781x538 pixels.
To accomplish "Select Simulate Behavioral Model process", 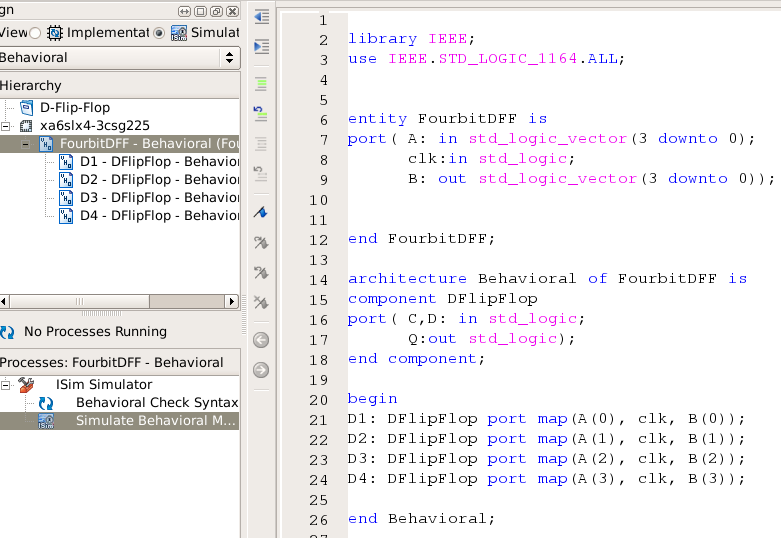I will (x=155, y=420).
